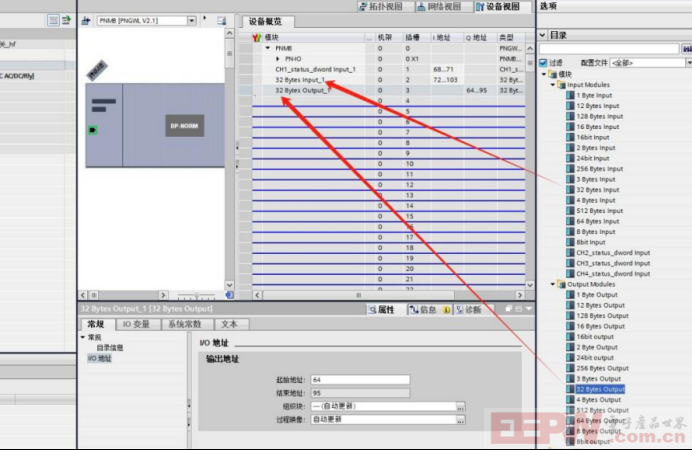Click the device overview vertical scroll down arrow
Viewport: 692px width, 450px height.
tap(530, 285)
